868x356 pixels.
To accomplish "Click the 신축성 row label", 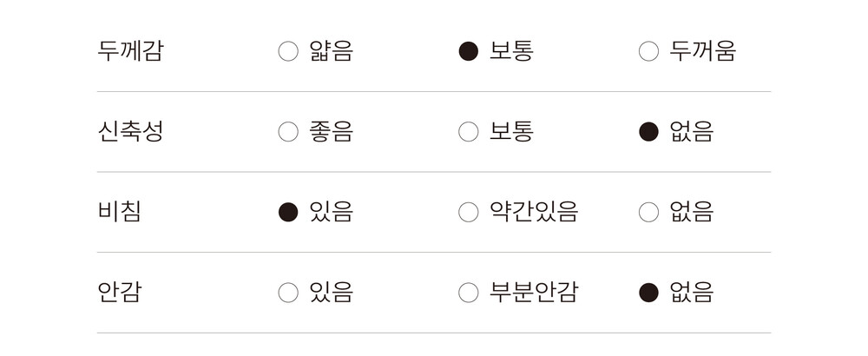I will [130, 132].
